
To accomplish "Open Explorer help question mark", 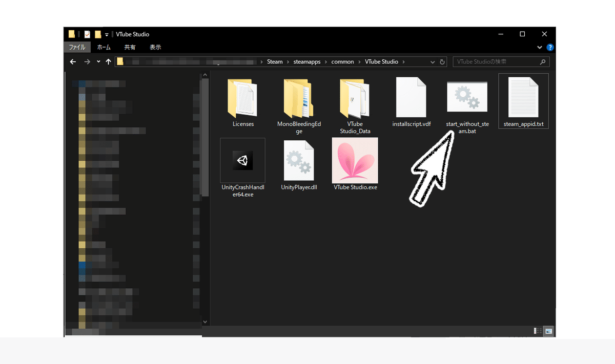I will pos(550,47).
